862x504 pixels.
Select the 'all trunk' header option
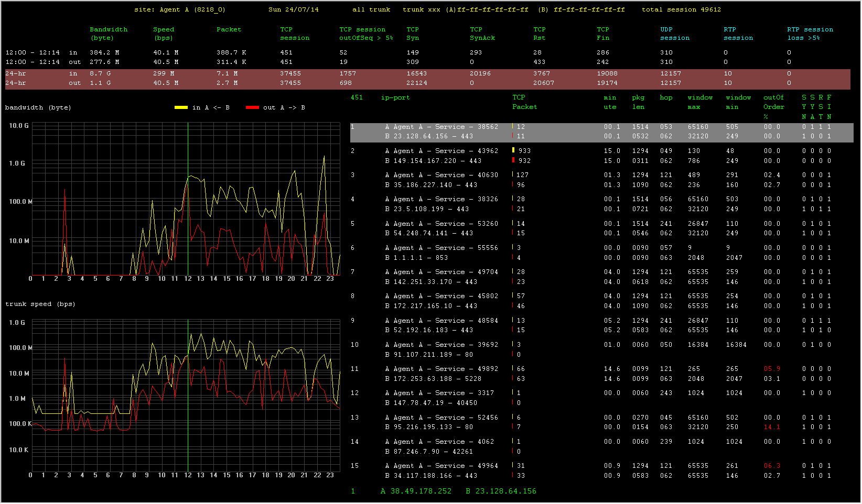pos(371,9)
